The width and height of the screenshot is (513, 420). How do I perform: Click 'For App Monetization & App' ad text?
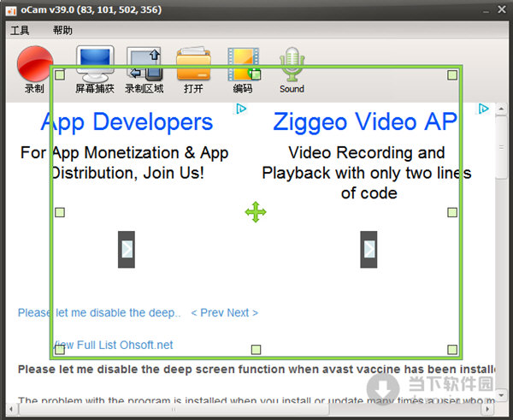click(124, 153)
